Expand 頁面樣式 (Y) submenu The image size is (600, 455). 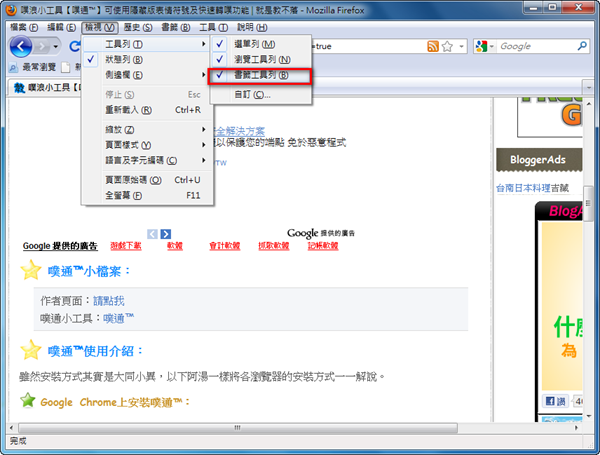pos(147,145)
